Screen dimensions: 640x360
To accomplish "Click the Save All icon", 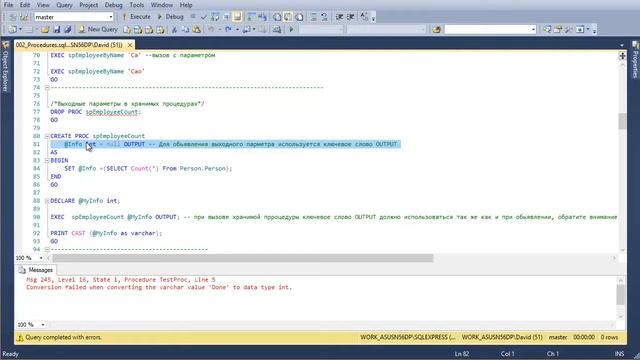I will pyautogui.click(x=68, y=29).
